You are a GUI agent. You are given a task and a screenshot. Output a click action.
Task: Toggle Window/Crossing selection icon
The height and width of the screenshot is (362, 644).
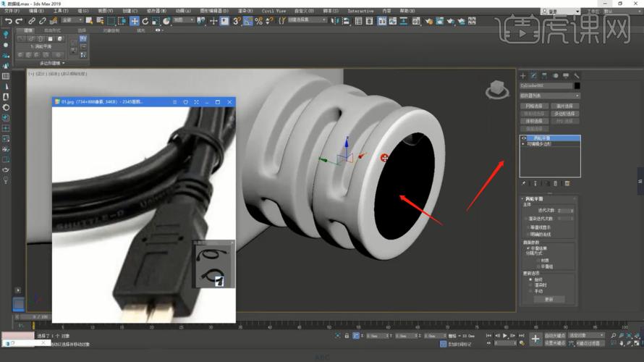[122, 21]
